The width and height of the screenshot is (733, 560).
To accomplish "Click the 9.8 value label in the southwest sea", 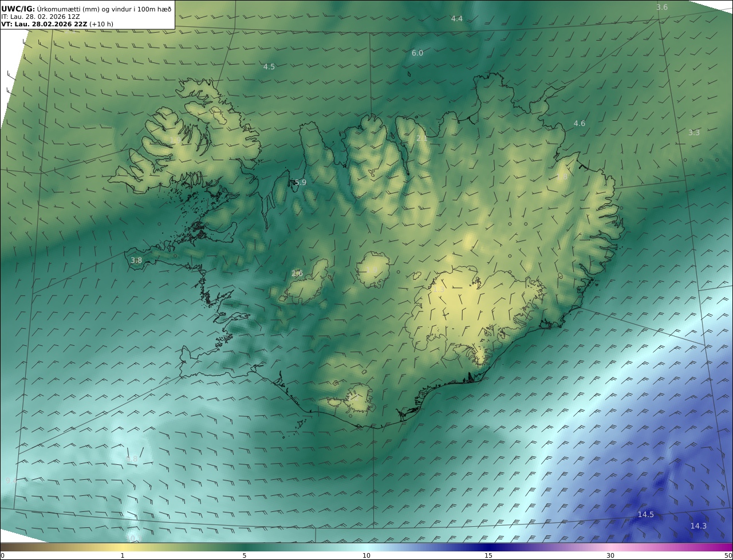I will (x=132, y=459).
